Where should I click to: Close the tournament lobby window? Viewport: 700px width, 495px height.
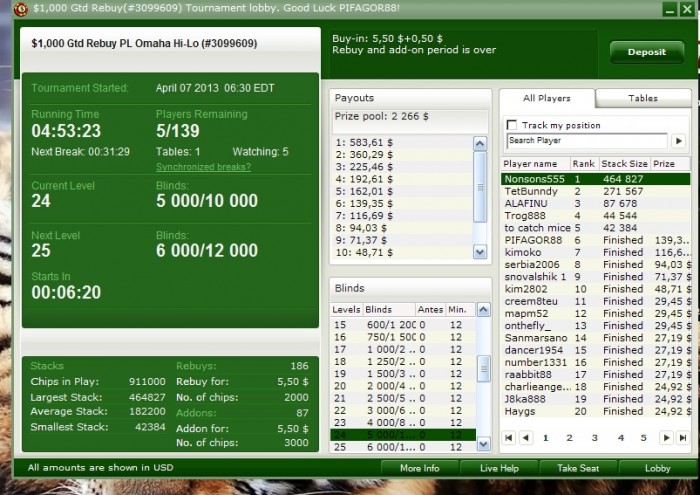[687, 9]
